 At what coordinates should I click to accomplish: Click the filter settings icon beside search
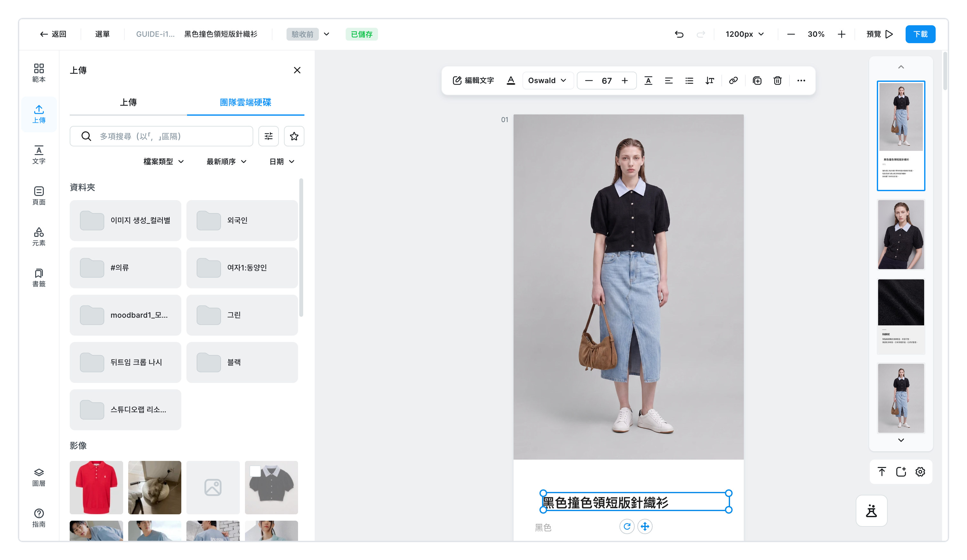269,136
